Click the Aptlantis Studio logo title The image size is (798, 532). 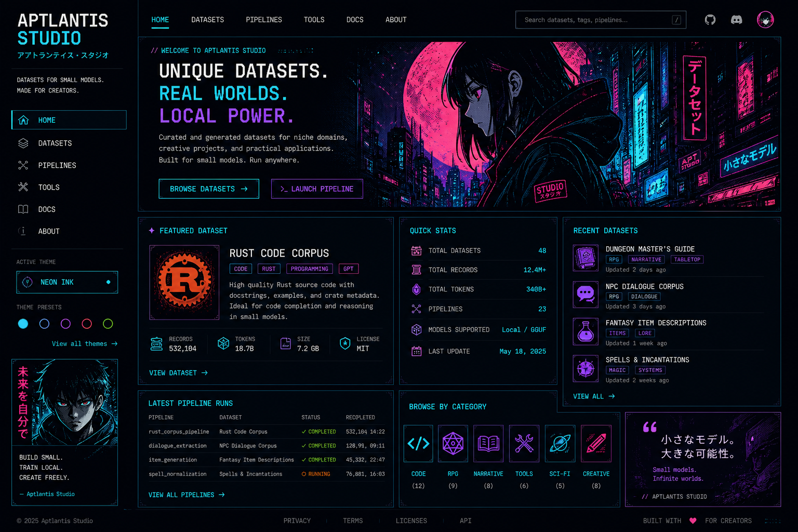63,30
